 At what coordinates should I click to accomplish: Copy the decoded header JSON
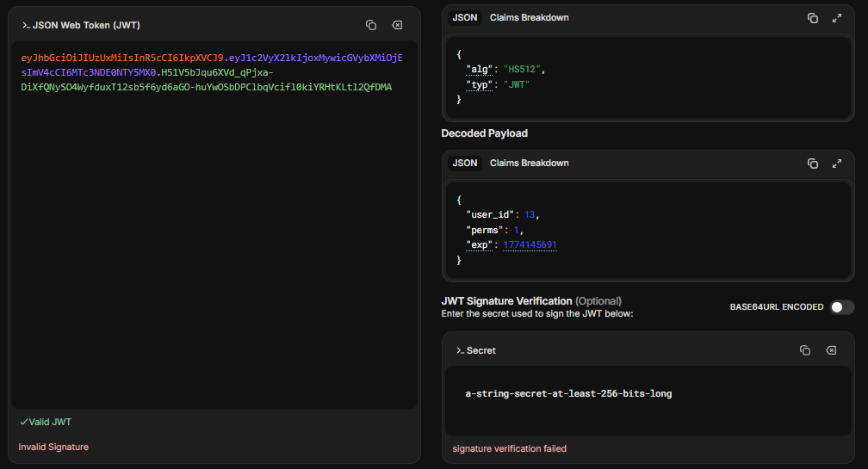click(812, 18)
